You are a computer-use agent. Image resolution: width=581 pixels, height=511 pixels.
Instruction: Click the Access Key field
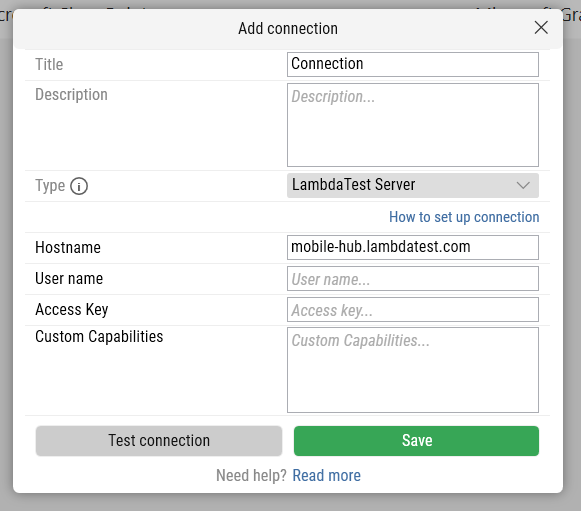tap(413, 309)
